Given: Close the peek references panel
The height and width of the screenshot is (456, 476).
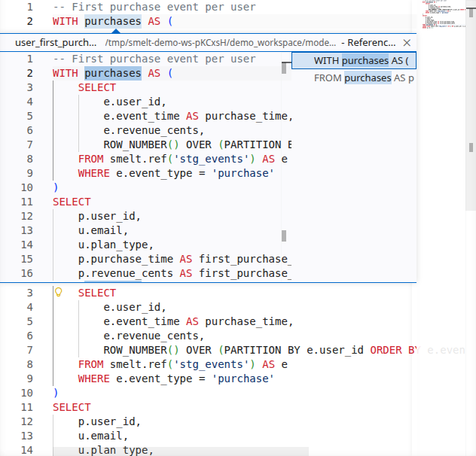Looking at the screenshot, I should 407,43.
